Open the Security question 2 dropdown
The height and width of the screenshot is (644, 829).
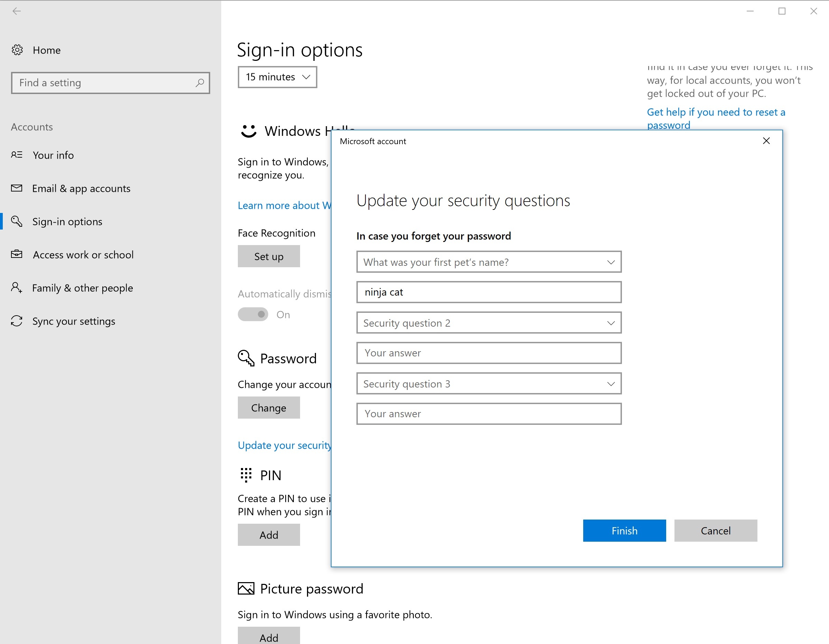tap(488, 323)
